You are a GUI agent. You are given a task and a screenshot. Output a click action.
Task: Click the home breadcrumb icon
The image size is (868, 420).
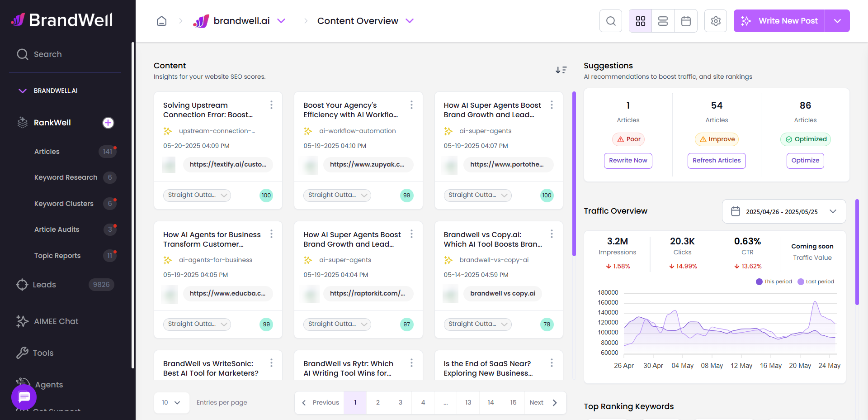(x=161, y=21)
